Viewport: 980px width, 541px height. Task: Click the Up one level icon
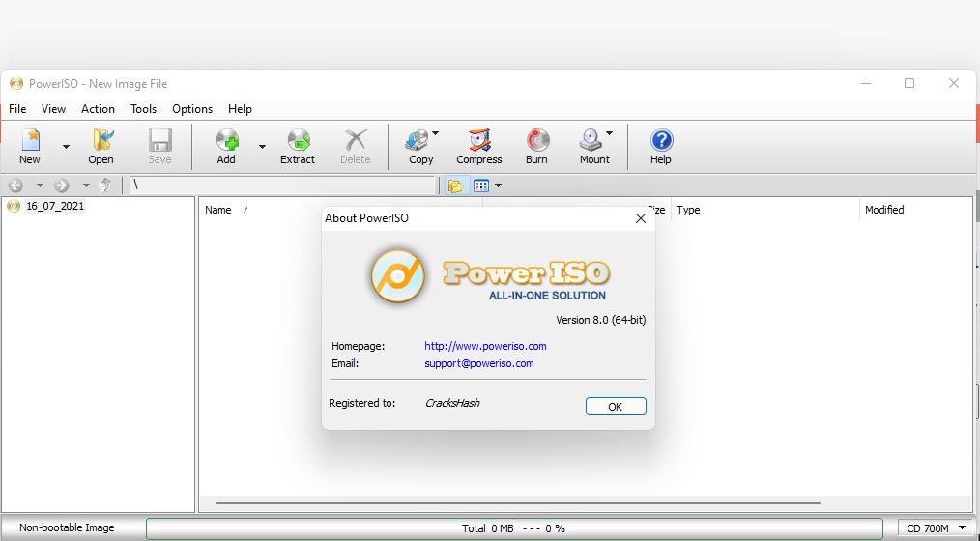pos(105,185)
